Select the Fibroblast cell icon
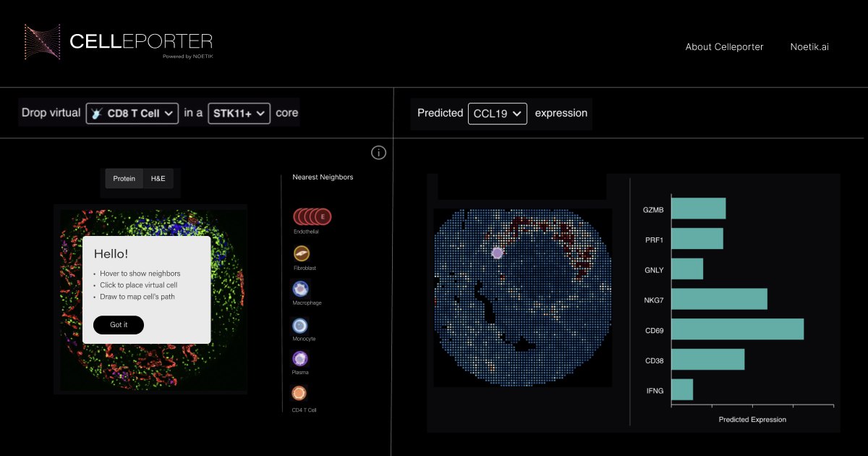 tap(302, 253)
